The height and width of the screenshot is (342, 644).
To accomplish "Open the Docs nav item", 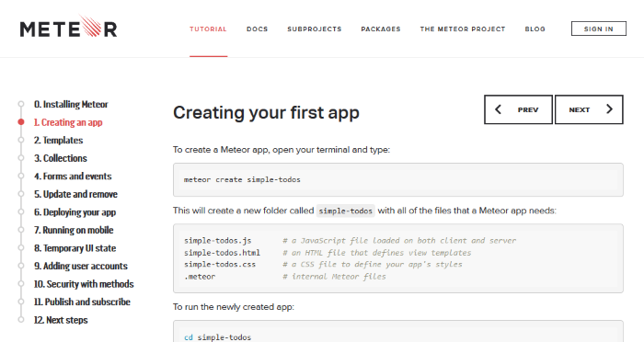I will (x=257, y=29).
